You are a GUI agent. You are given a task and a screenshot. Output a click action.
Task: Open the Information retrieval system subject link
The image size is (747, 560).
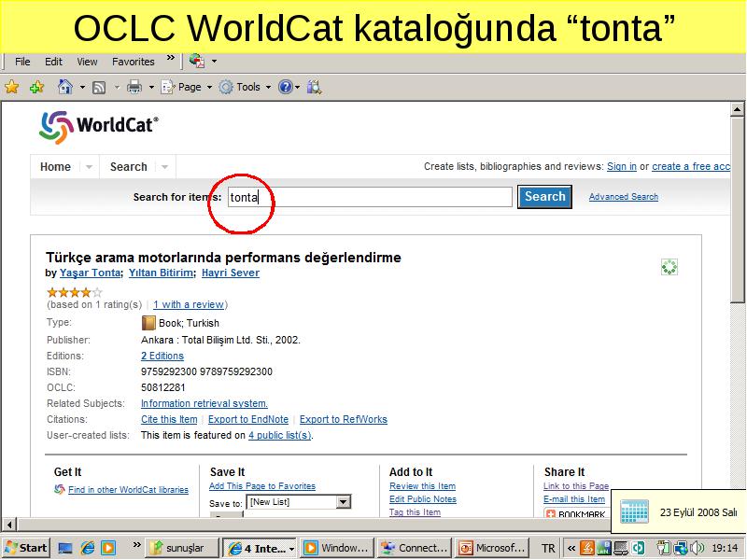pyautogui.click(x=204, y=403)
